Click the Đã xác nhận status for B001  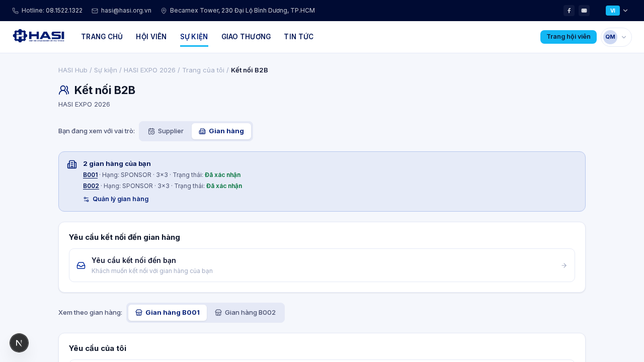(x=222, y=175)
